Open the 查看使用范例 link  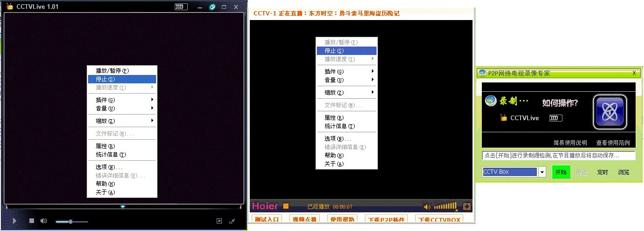pos(613,143)
